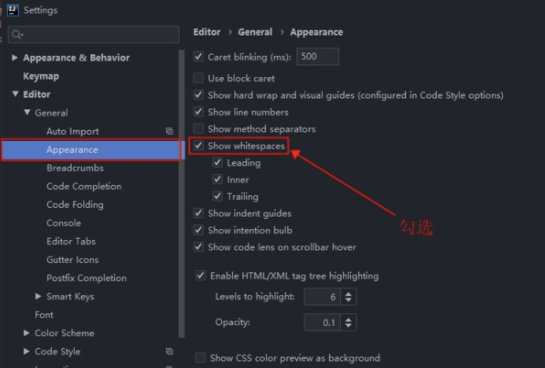Decrease Opacity value with down arrow
This screenshot has height=368, width=545.
coord(348,326)
